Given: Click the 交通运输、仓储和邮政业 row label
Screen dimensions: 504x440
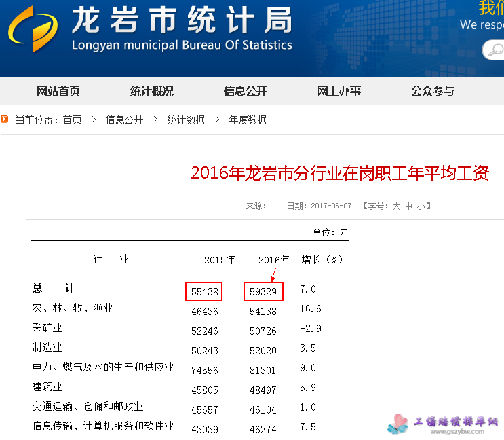Looking at the screenshot, I should click(88, 406).
